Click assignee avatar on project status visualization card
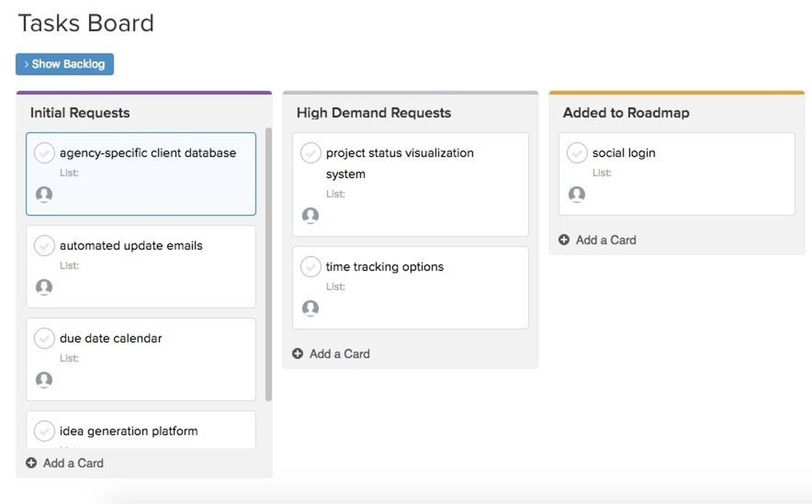The image size is (812, 504). (311, 215)
